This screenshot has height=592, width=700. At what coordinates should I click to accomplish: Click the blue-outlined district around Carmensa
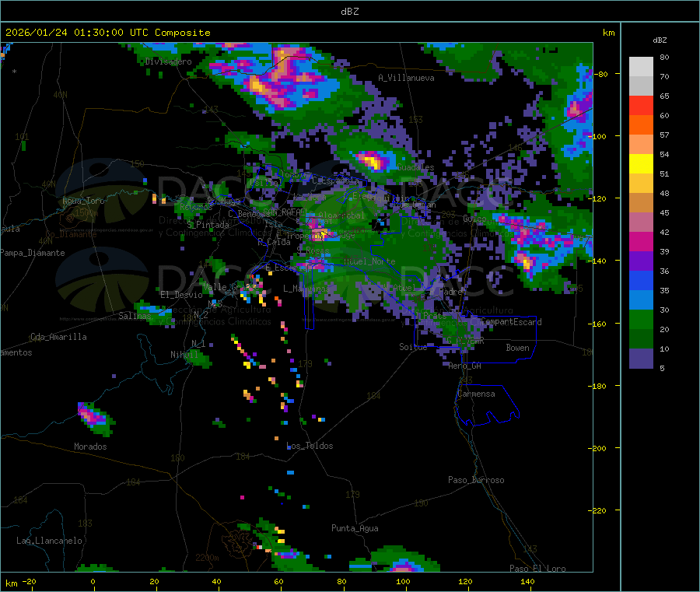[487, 405]
